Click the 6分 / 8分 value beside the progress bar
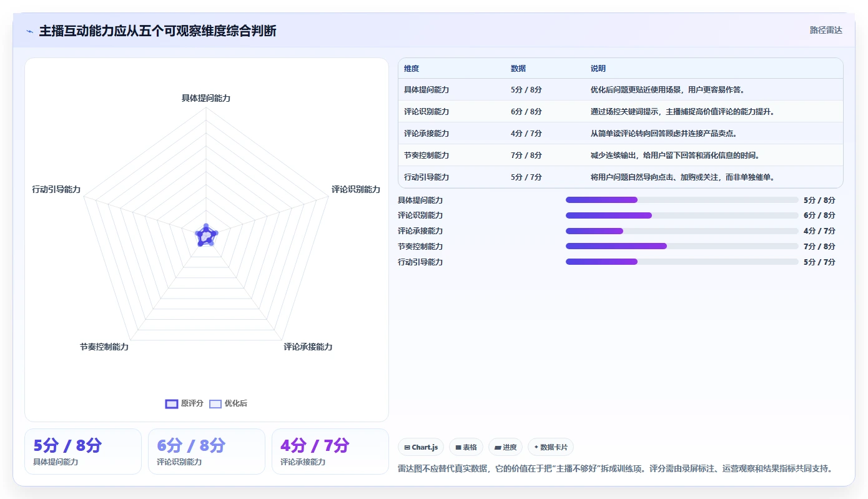The image size is (868, 499). pos(819,215)
